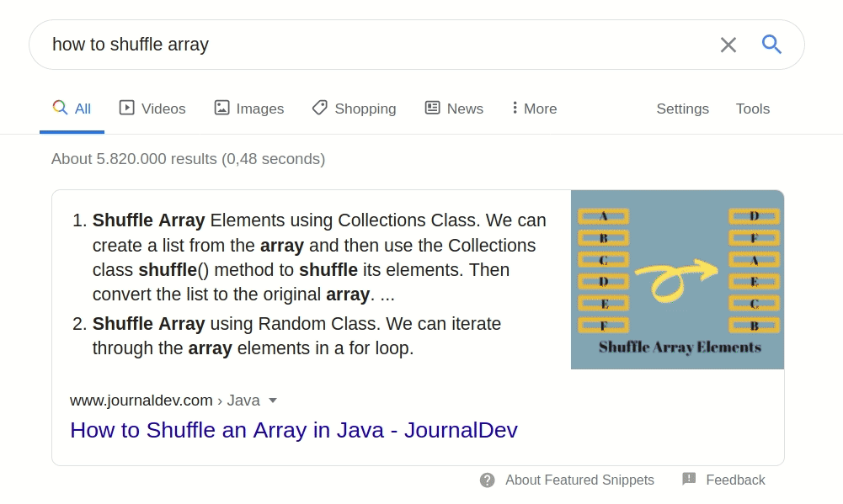The height and width of the screenshot is (504, 843).
Task: Open the Settings menu
Action: pyautogui.click(x=682, y=109)
